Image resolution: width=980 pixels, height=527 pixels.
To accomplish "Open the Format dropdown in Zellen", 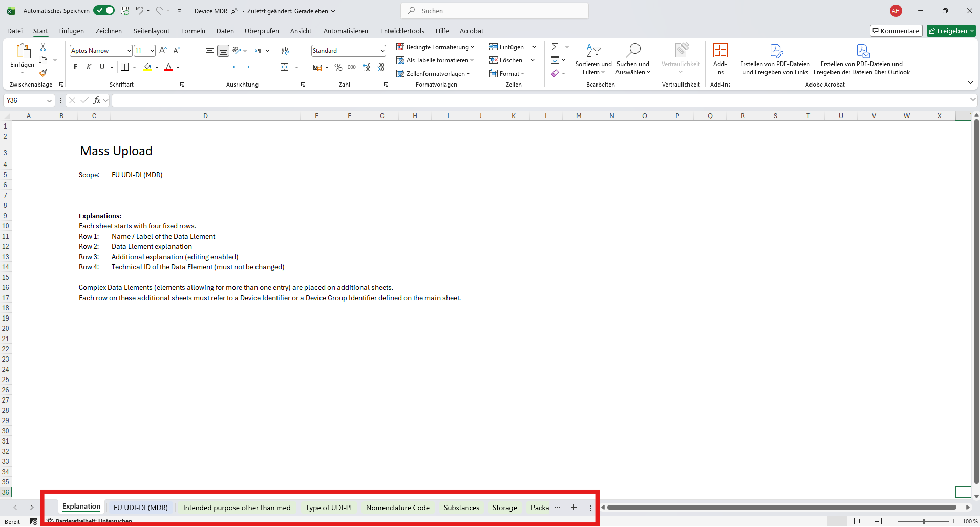I will [507, 73].
